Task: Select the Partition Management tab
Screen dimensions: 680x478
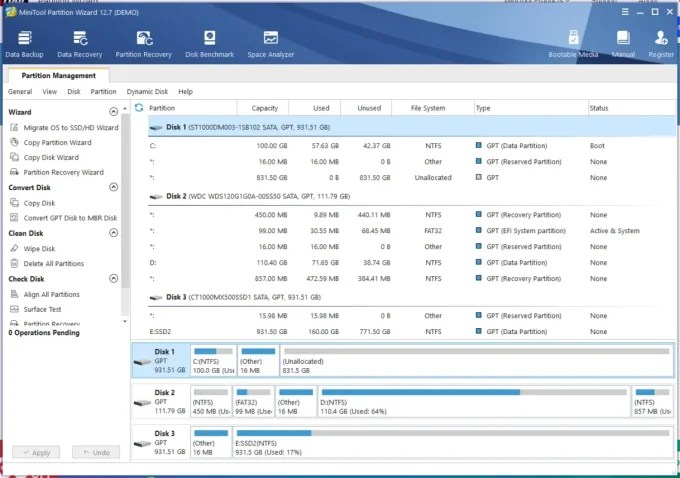Action: click(59, 75)
